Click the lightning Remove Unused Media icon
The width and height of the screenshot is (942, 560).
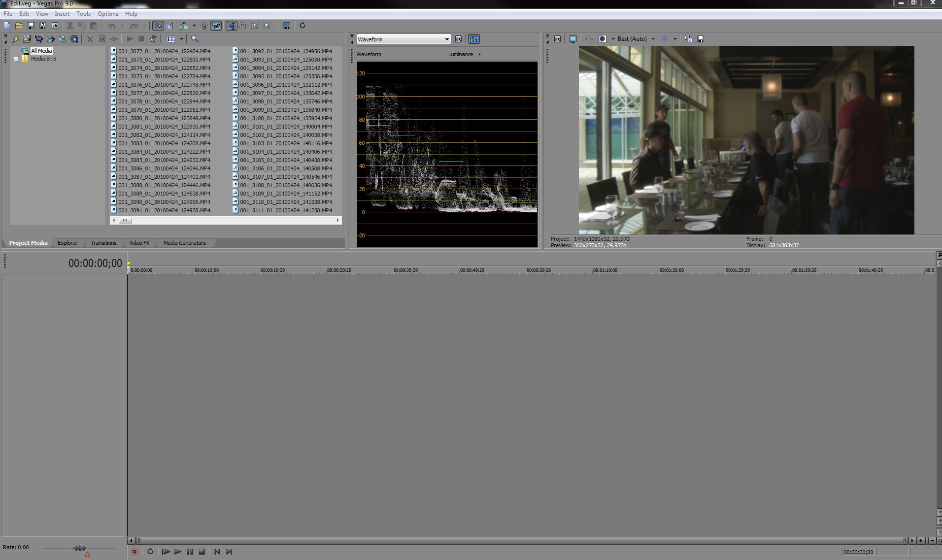pyautogui.click(x=15, y=39)
